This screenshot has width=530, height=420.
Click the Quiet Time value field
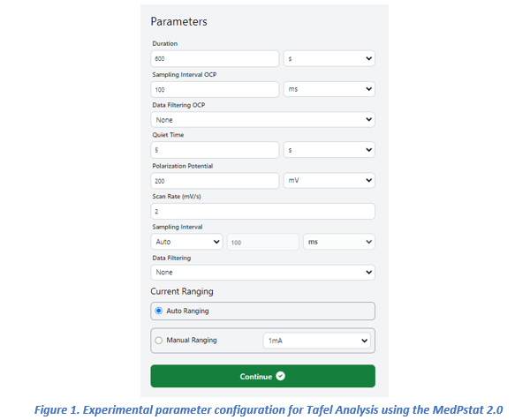point(215,150)
